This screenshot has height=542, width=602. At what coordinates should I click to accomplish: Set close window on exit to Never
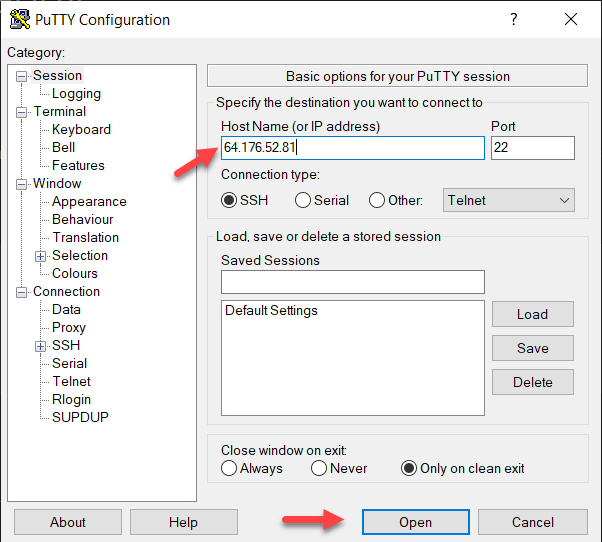tap(319, 468)
